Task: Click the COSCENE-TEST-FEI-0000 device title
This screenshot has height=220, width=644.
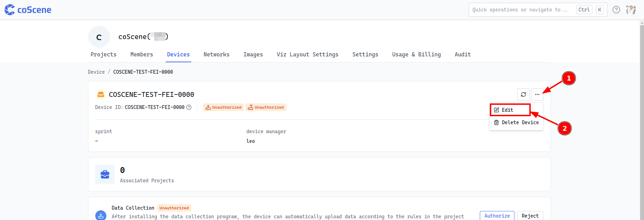Action: pyautogui.click(x=151, y=94)
